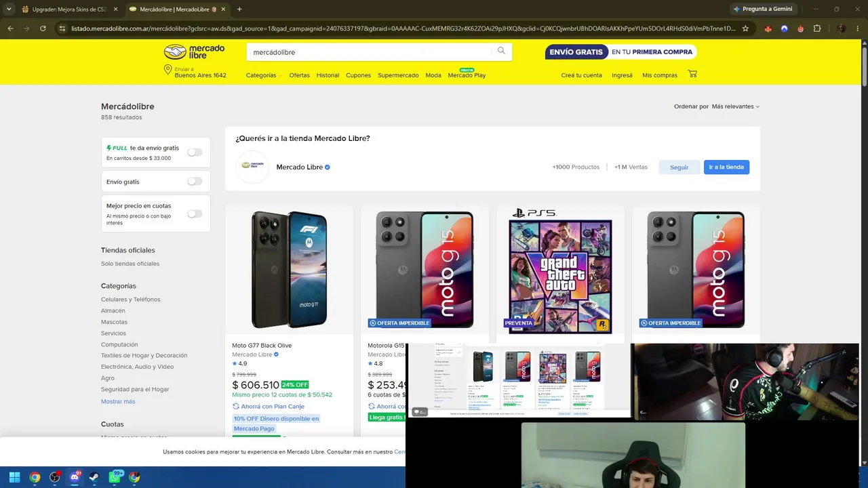Open WhatsApp from the taskbar
Image resolution: width=868 pixels, height=488 pixels.
pos(115,477)
